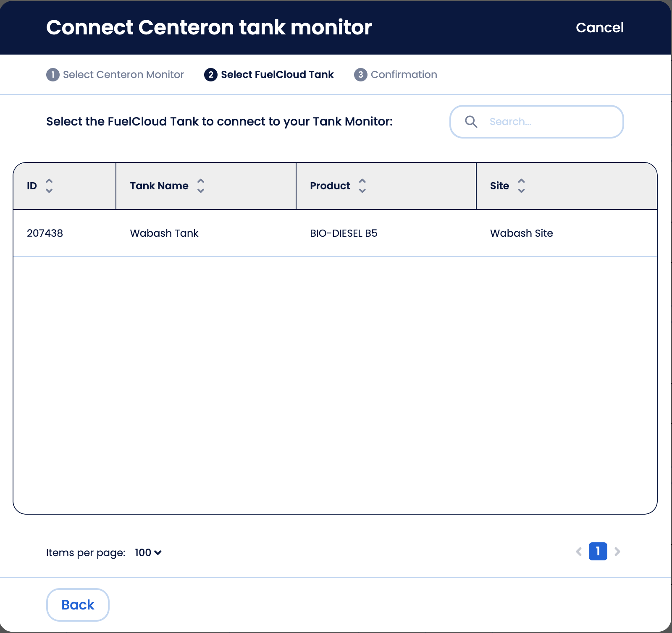The height and width of the screenshot is (633, 672).
Task: Cancel the tank monitor connection
Action: tap(600, 28)
